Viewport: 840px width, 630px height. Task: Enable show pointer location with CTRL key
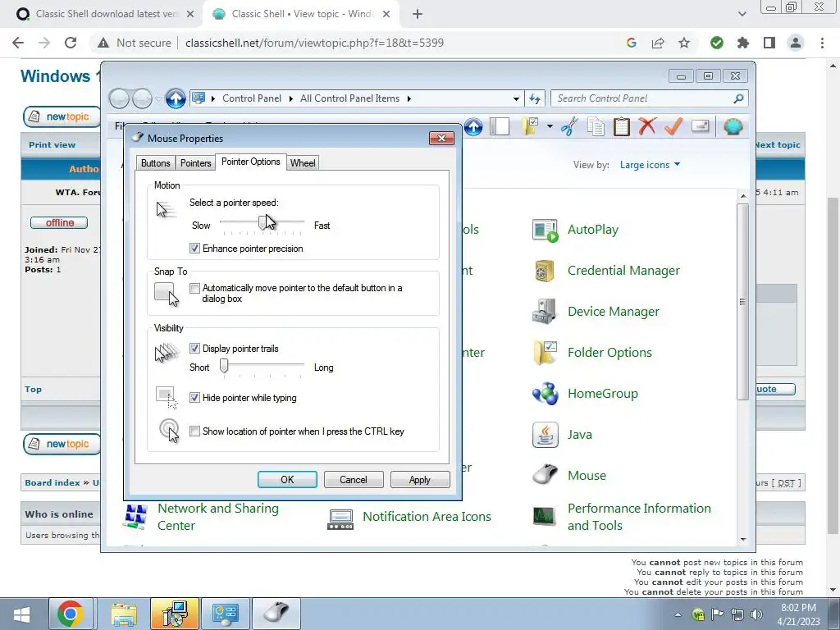pyautogui.click(x=194, y=431)
